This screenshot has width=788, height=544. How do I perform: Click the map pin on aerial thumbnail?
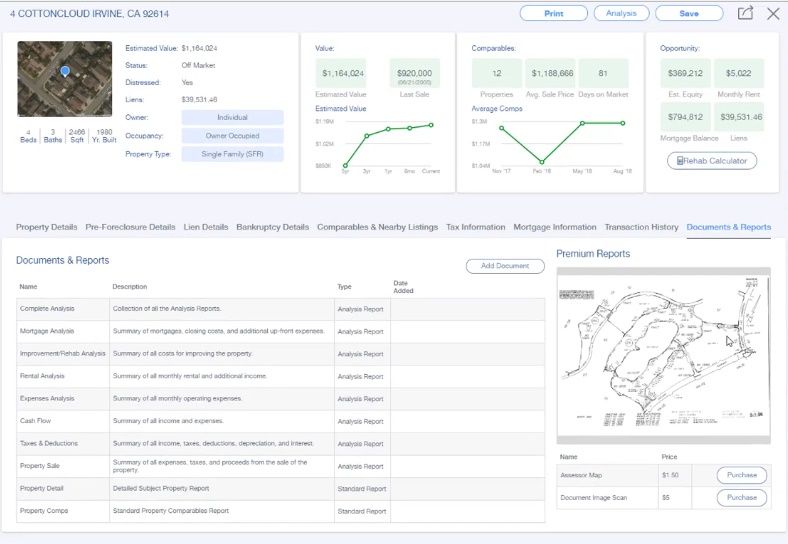65,71
